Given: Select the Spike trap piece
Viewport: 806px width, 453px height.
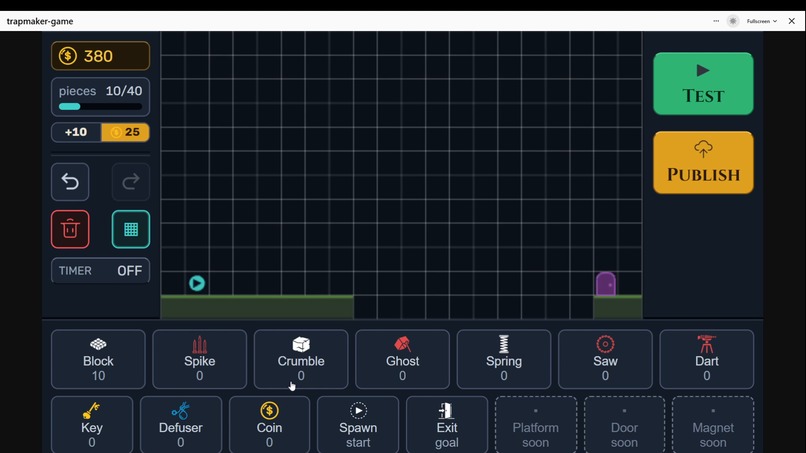Looking at the screenshot, I should click(x=199, y=359).
